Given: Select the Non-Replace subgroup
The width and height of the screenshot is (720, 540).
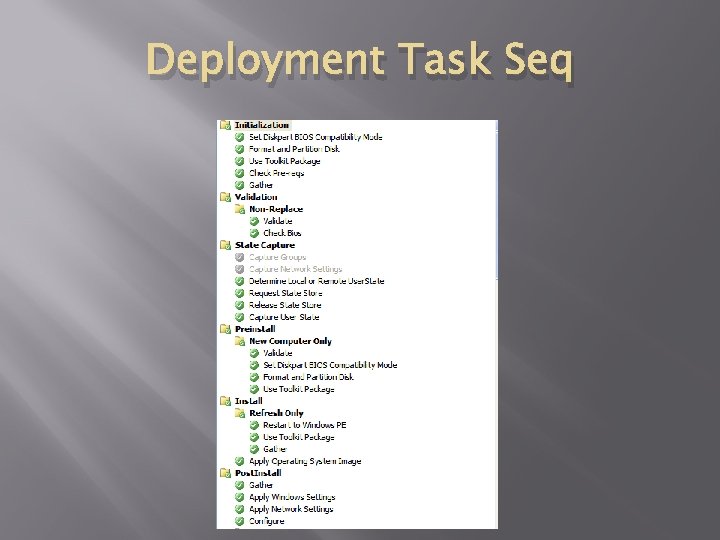Looking at the screenshot, I should (276, 209).
